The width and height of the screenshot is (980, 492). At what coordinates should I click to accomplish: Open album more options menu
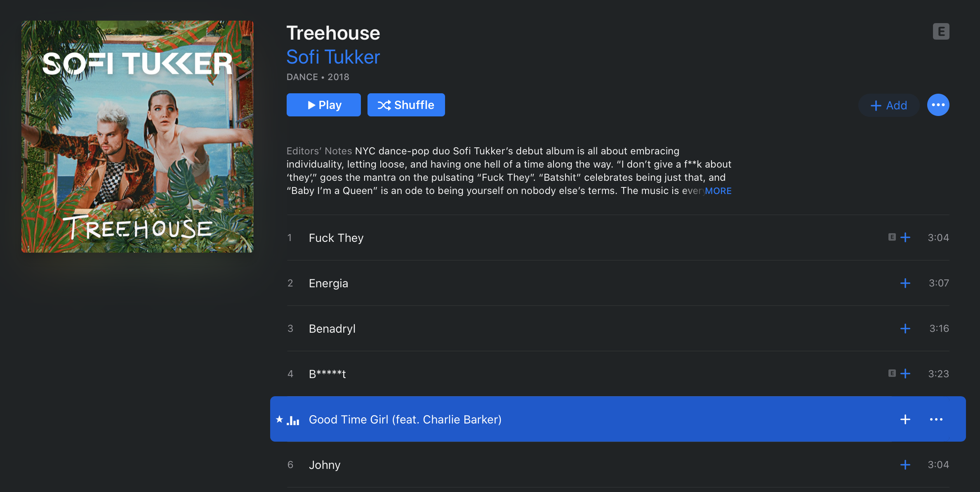coord(938,105)
